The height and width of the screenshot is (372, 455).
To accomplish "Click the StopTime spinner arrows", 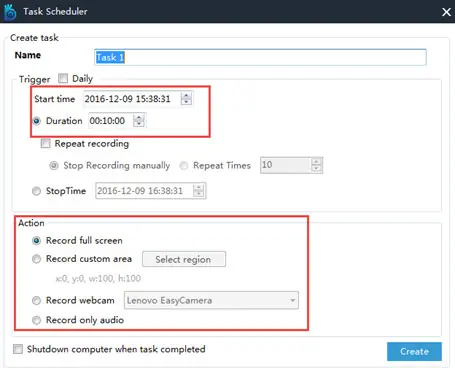I will [x=199, y=191].
